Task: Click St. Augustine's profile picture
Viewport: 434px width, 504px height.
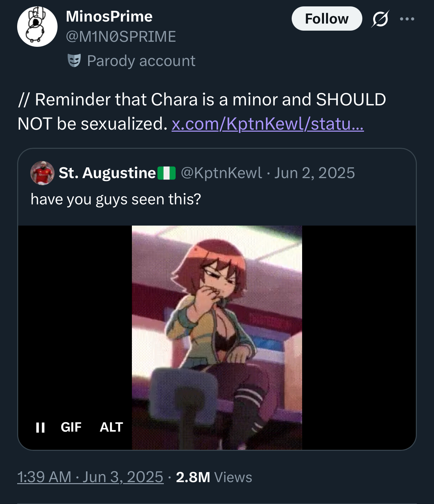Action: (x=42, y=173)
